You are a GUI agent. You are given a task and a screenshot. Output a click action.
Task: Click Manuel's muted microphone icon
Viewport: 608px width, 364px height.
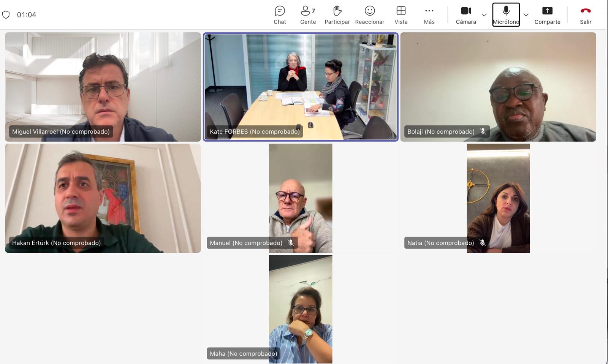(x=291, y=243)
